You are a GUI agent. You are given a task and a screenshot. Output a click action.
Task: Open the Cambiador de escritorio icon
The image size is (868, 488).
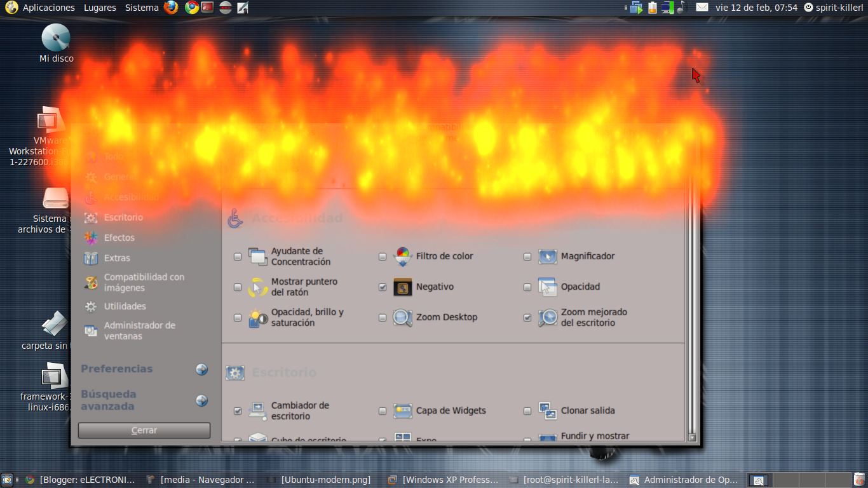[258, 410]
